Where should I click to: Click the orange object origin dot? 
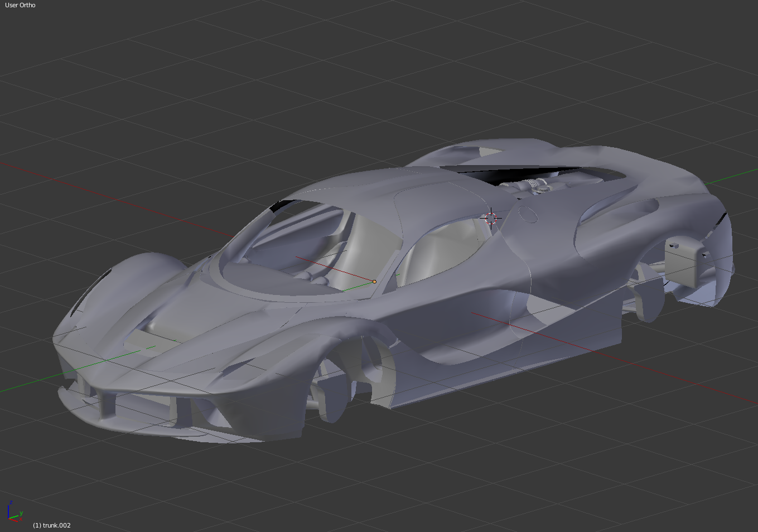tap(374, 282)
